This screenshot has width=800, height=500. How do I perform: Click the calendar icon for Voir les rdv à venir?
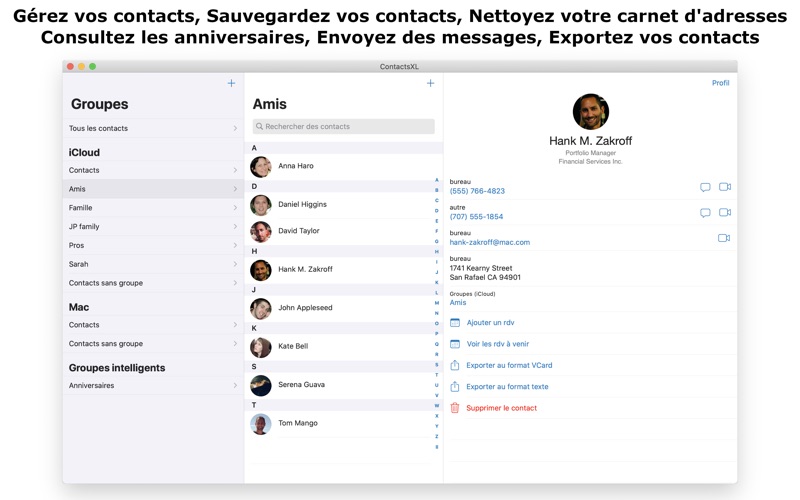(455, 344)
